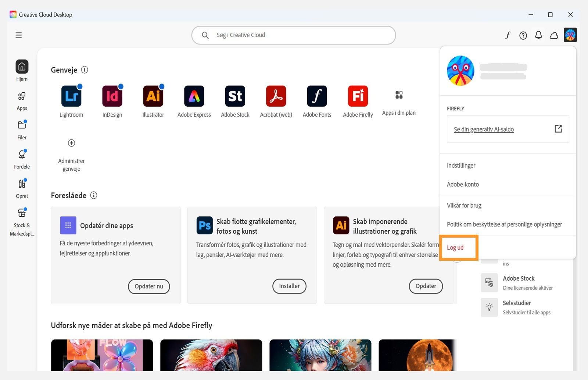588x380 pixels.
Task: Click Søg i Creative Cloud search field
Action: [294, 35]
